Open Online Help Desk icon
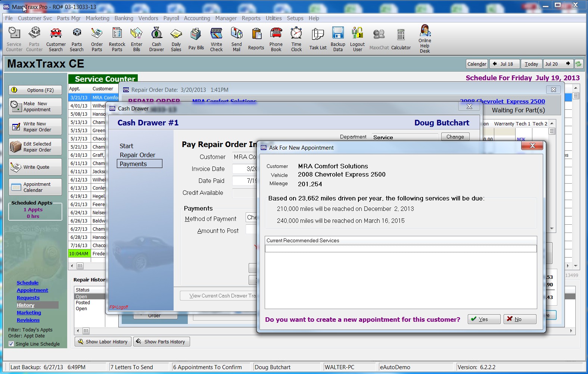This screenshot has height=374, width=588. 425,39
